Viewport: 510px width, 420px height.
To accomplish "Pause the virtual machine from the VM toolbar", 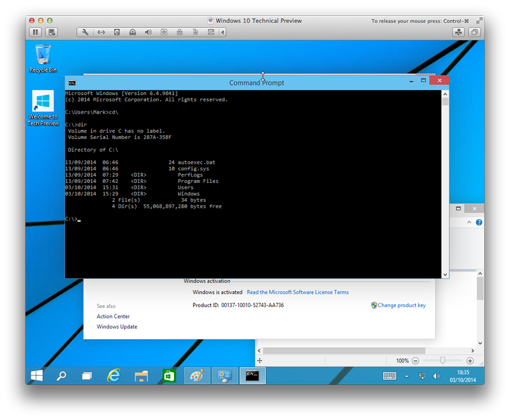I will click(x=35, y=32).
